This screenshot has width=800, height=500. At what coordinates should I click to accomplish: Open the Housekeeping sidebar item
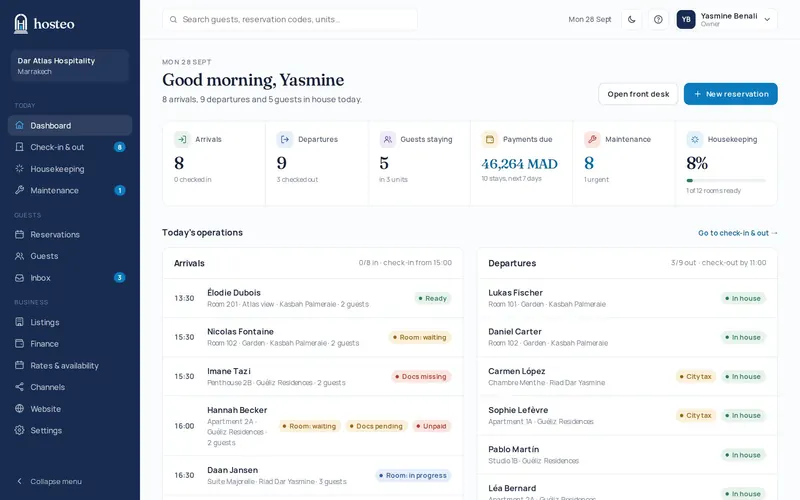click(70, 169)
